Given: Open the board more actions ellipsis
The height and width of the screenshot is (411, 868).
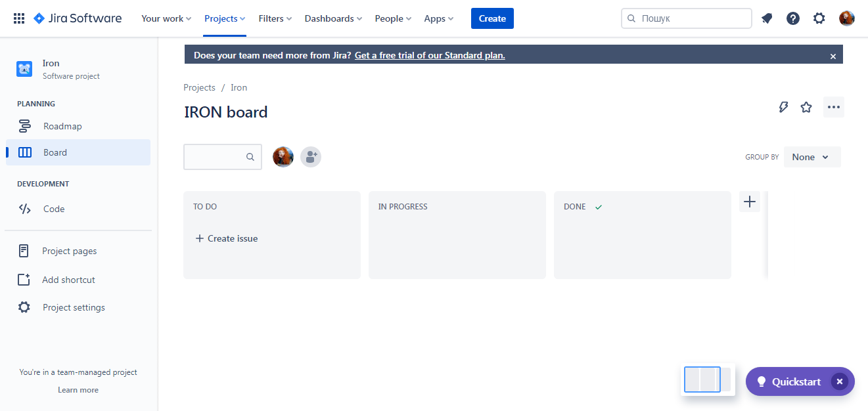Looking at the screenshot, I should point(834,107).
